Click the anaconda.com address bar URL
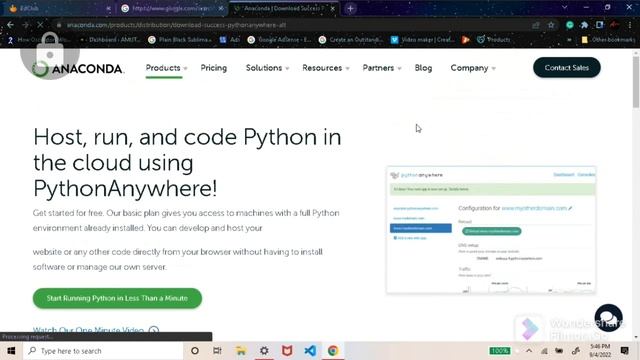The image size is (640, 360). pos(176,25)
